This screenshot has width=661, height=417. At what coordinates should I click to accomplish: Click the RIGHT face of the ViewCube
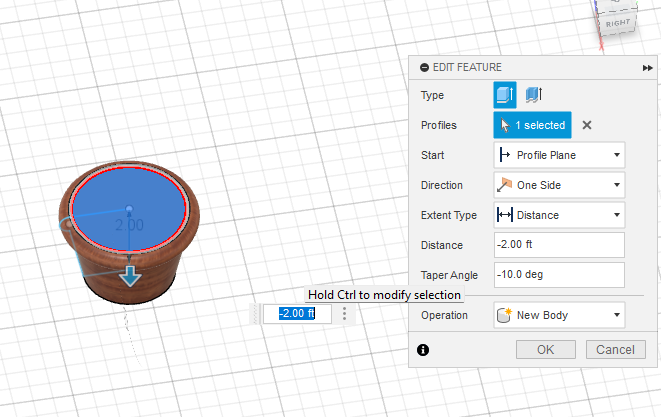[x=618, y=24]
